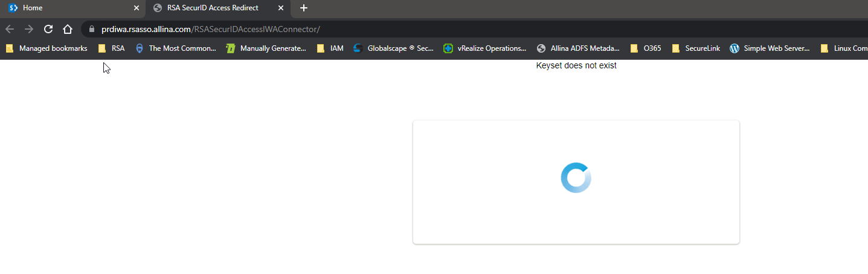The height and width of the screenshot is (274, 868).
Task: Close the Home tab
Action: point(137,8)
